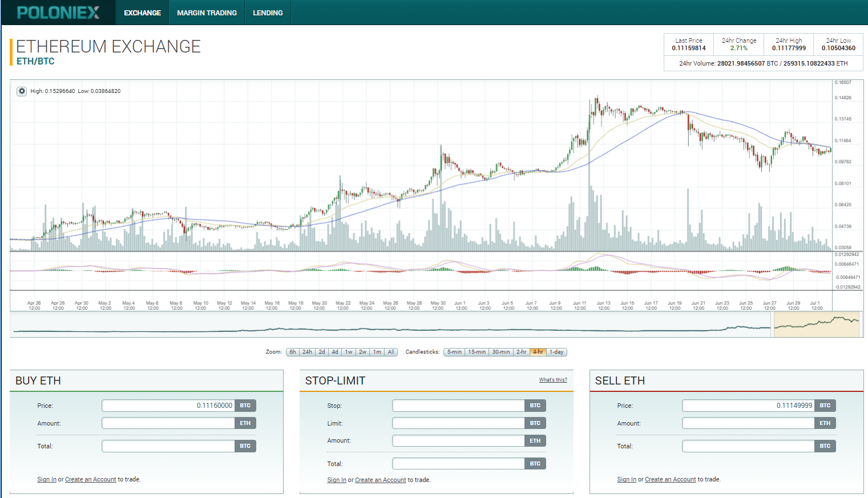Click Create an Account under Buy ETH
This screenshot has width=868, height=498.
(91, 480)
